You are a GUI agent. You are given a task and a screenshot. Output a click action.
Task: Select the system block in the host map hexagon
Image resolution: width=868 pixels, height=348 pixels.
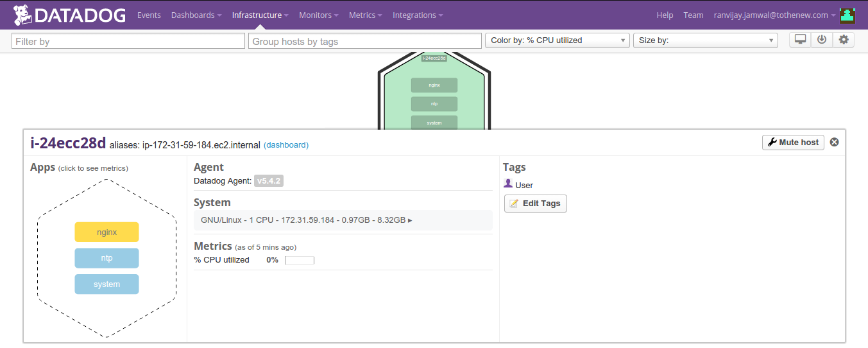(x=434, y=123)
